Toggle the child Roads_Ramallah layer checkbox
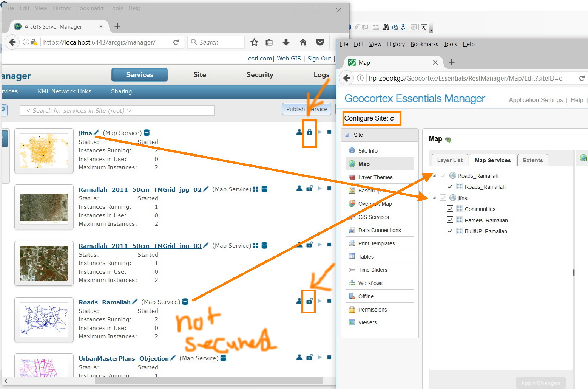The image size is (588, 389). (x=450, y=186)
